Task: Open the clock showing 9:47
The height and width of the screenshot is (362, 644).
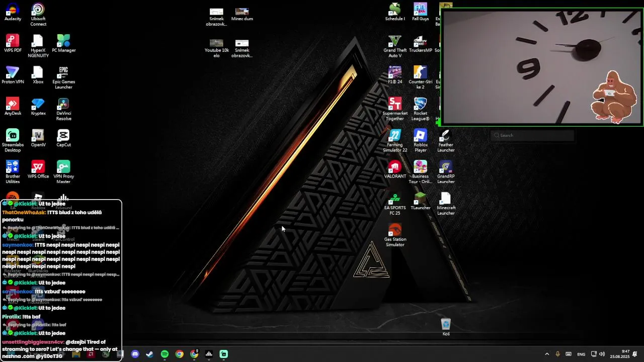Action: [619, 354]
